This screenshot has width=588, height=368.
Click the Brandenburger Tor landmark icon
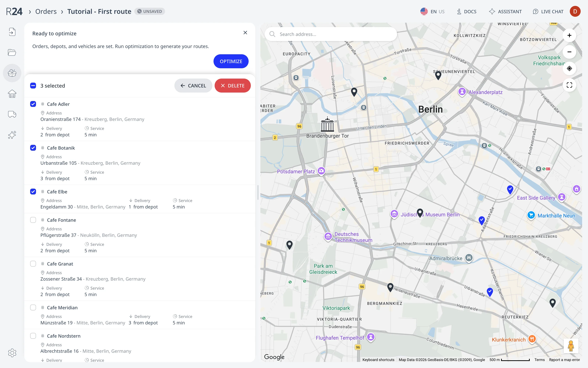[x=327, y=124]
